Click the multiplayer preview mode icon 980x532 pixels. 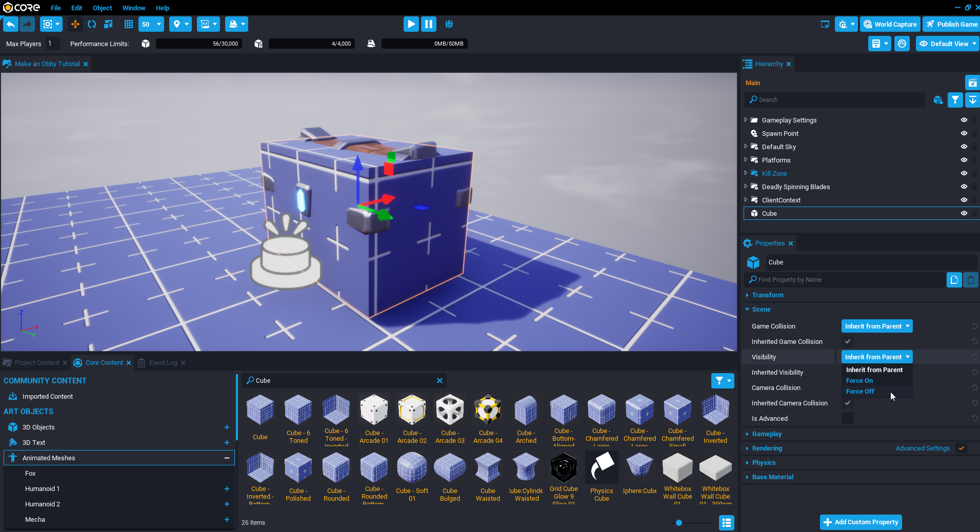[x=449, y=24]
